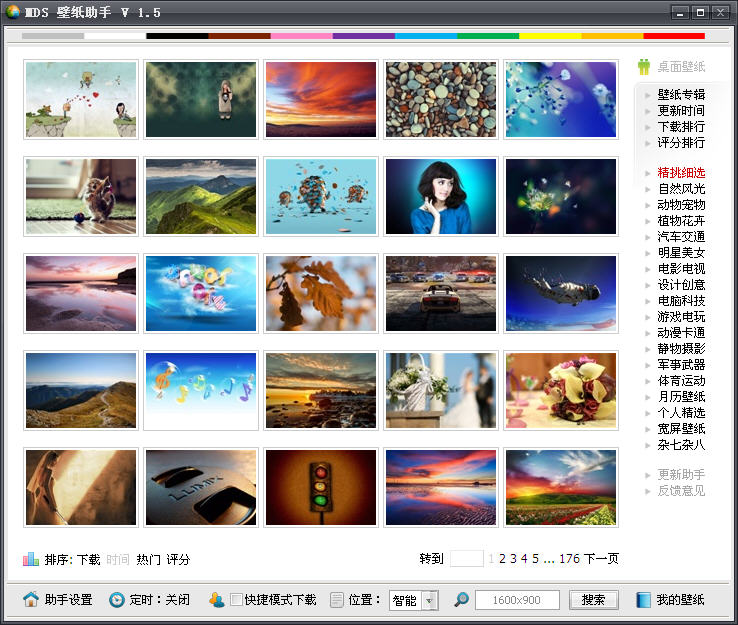Open 助手设置 settings
The width and height of the screenshot is (738, 625).
pyautogui.click(x=68, y=600)
